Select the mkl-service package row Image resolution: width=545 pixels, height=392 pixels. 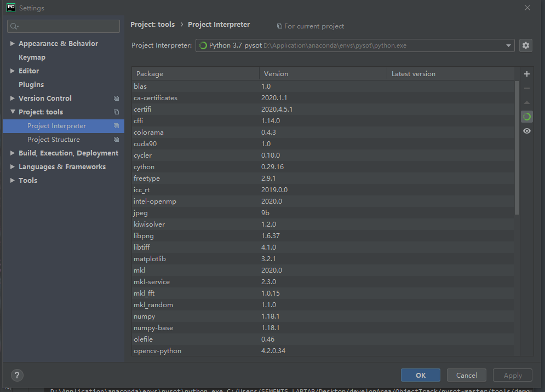(323, 281)
